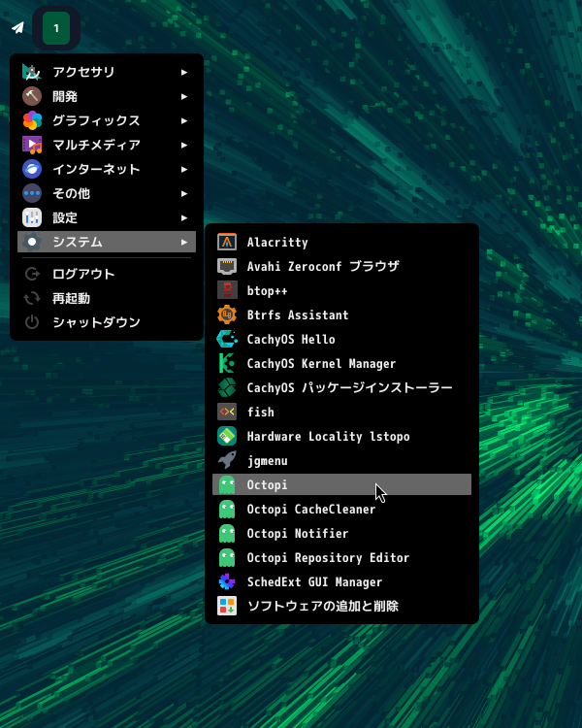Click the logout arrow icon
Image resolution: width=582 pixels, height=728 pixels.
tap(32, 274)
